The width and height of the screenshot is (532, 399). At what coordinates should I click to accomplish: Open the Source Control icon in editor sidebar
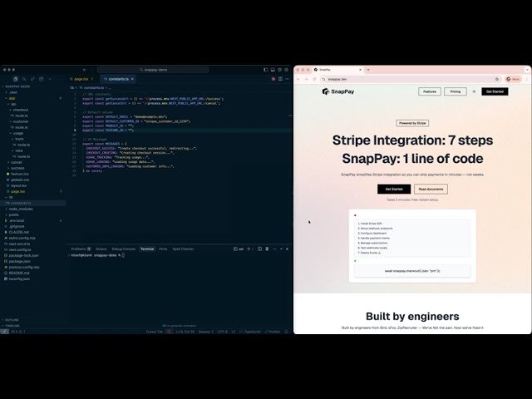[x=32, y=79]
